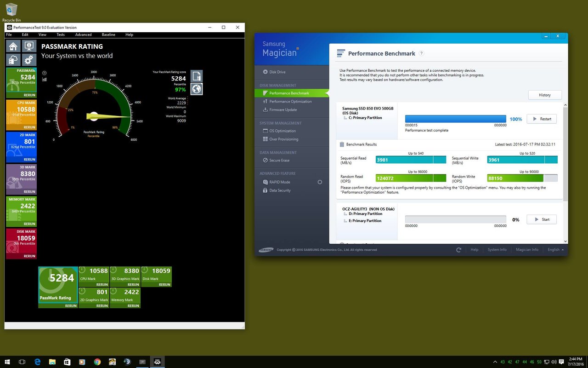This screenshot has width=588, height=368.
Task: Start the OCZ-AGILITY3 benchmark
Action: pos(542,219)
